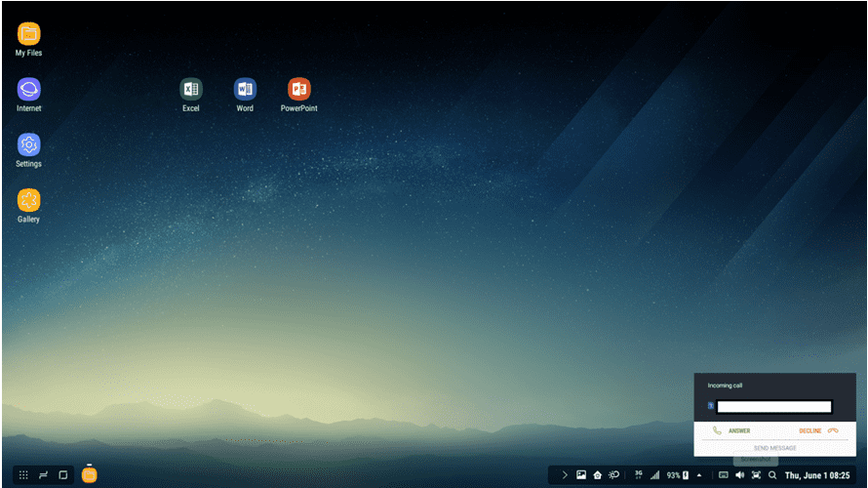The image size is (868, 488).
Task: Launch the Samsung Internet browser
Action: (x=28, y=90)
